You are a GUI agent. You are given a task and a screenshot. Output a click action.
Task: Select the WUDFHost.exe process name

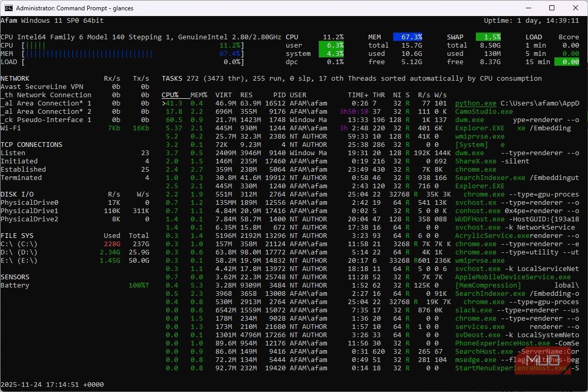click(479, 219)
